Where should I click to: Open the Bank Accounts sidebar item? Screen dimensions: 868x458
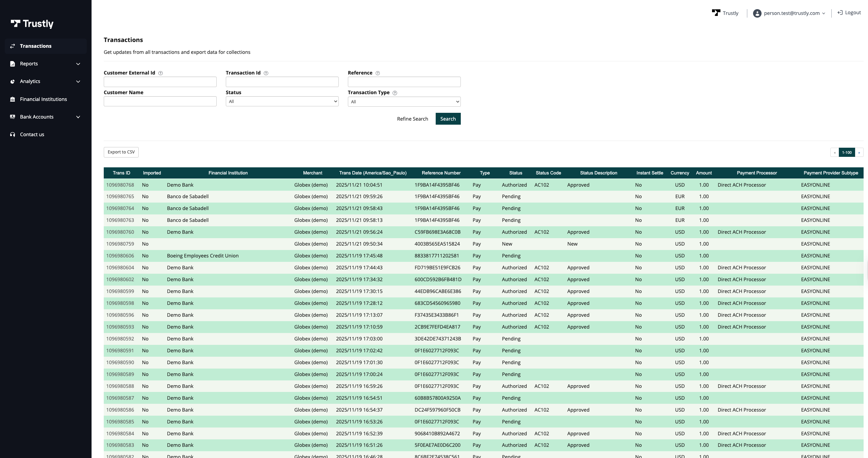(37, 117)
